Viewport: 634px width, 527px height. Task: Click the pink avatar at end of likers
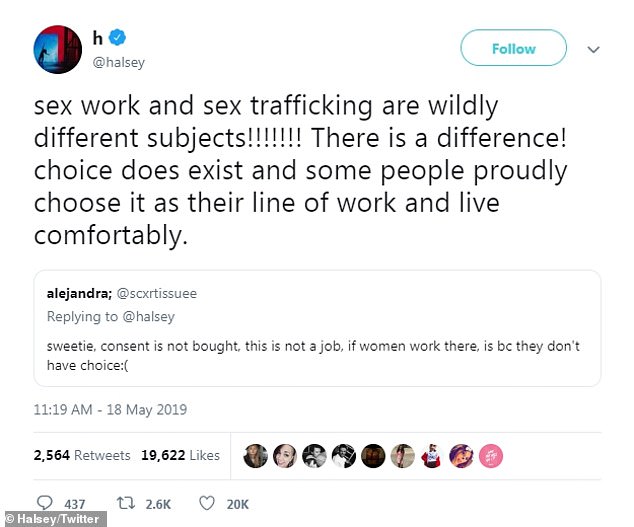click(491, 455)
